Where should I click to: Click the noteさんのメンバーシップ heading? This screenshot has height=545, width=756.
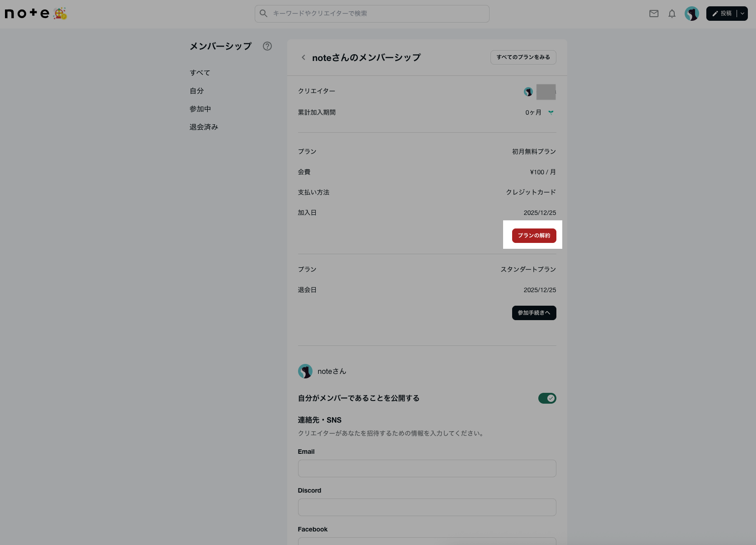[366, 57]
